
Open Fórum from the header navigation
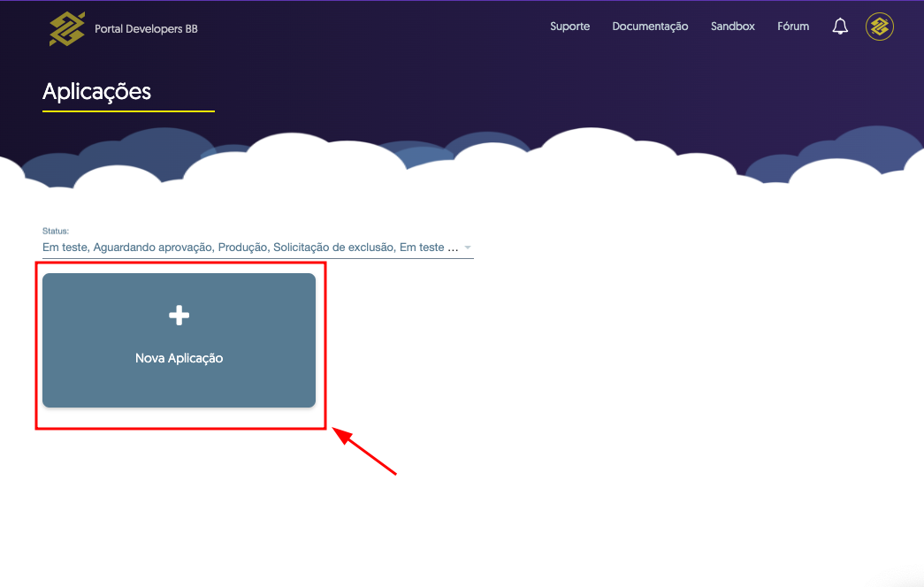tap(793, 27)
